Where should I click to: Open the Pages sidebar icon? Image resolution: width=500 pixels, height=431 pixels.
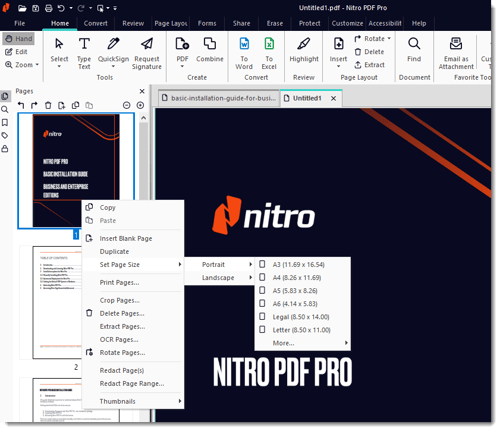[5, 96]
